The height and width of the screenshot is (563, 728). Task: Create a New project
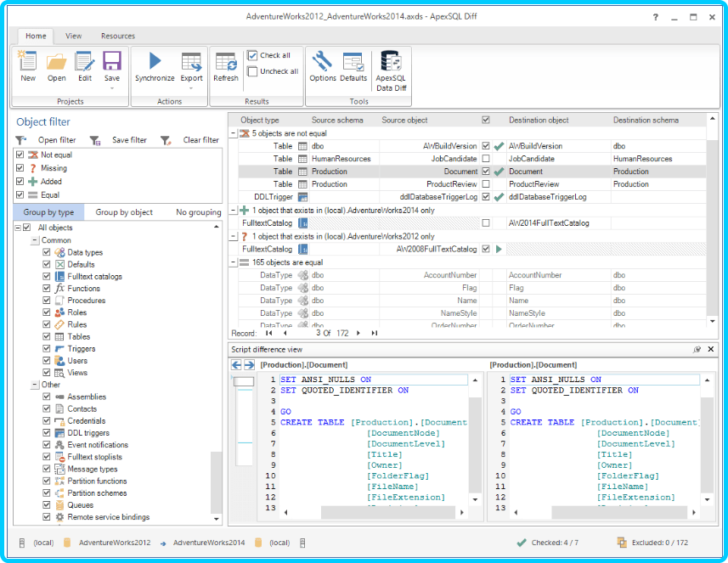pos(28,66)
